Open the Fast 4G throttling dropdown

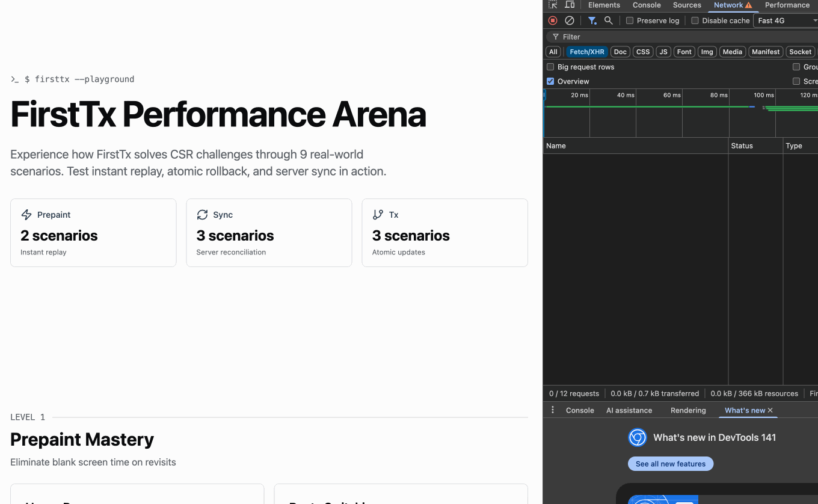pos(786,20)
